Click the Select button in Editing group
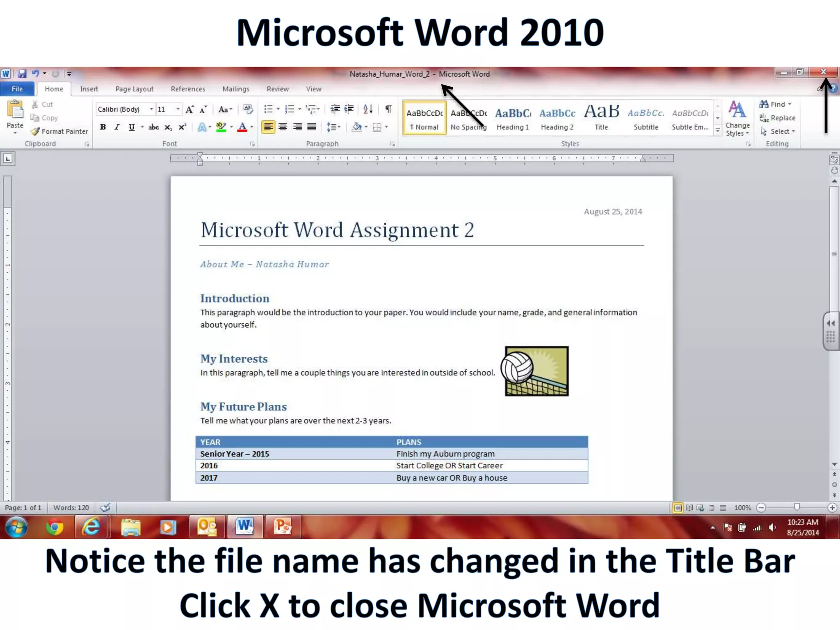 tap(778, 131)
